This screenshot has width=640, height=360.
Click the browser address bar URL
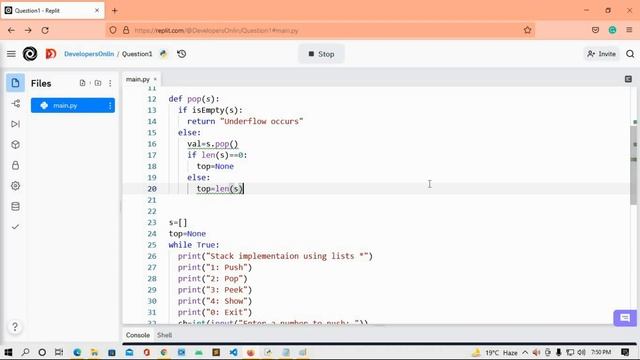click(216, 31)
